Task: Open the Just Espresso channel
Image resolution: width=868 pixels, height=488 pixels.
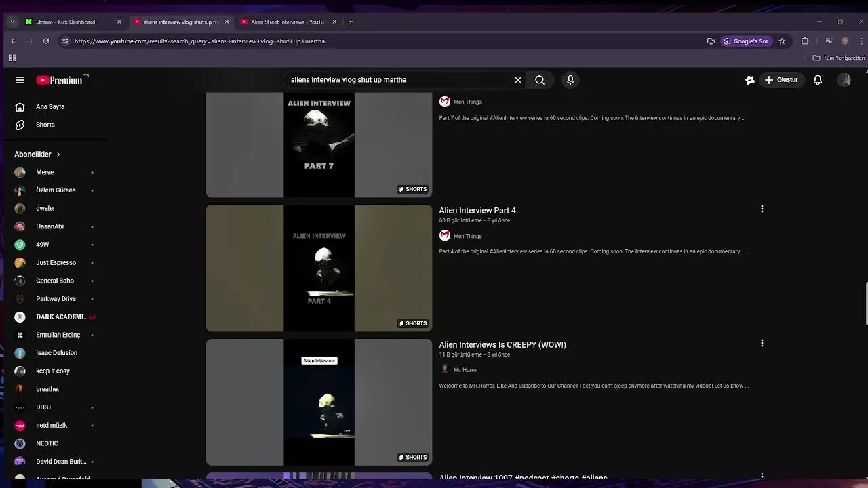Action: [x=56, y=262]
